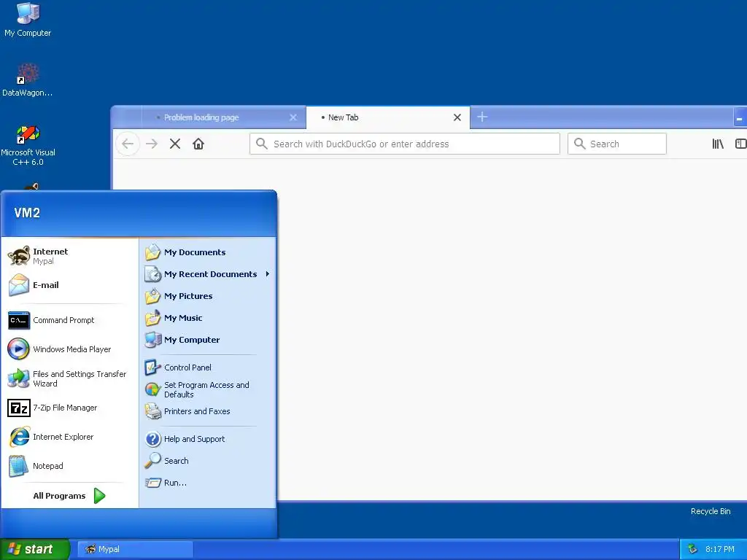747x560 pixels.
Task: Switch to Problem loading page tab
Action: click(x=224, y=117)
